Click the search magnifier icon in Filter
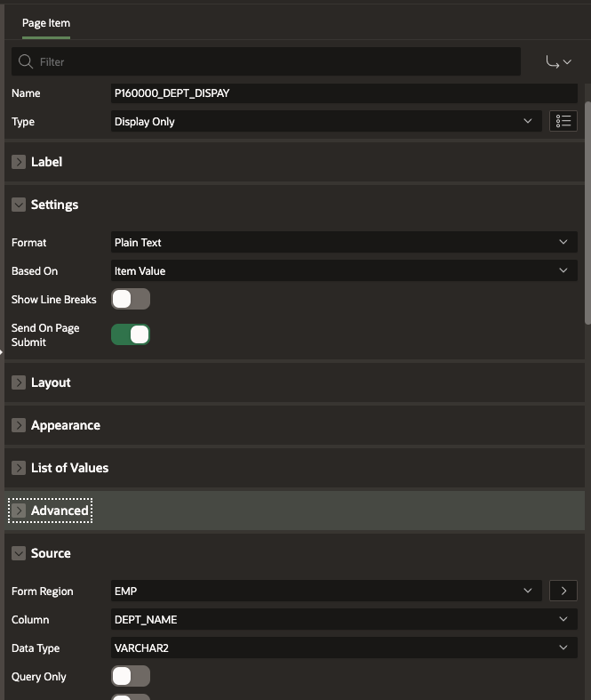The width and height of the screenshot is (591, 700). [x=26, y=61]
